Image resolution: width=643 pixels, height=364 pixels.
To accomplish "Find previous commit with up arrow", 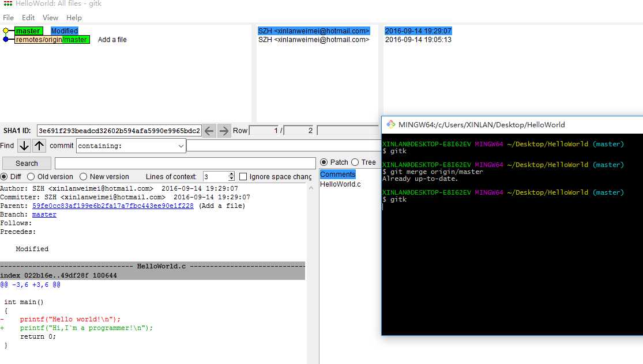I will 39,146.
